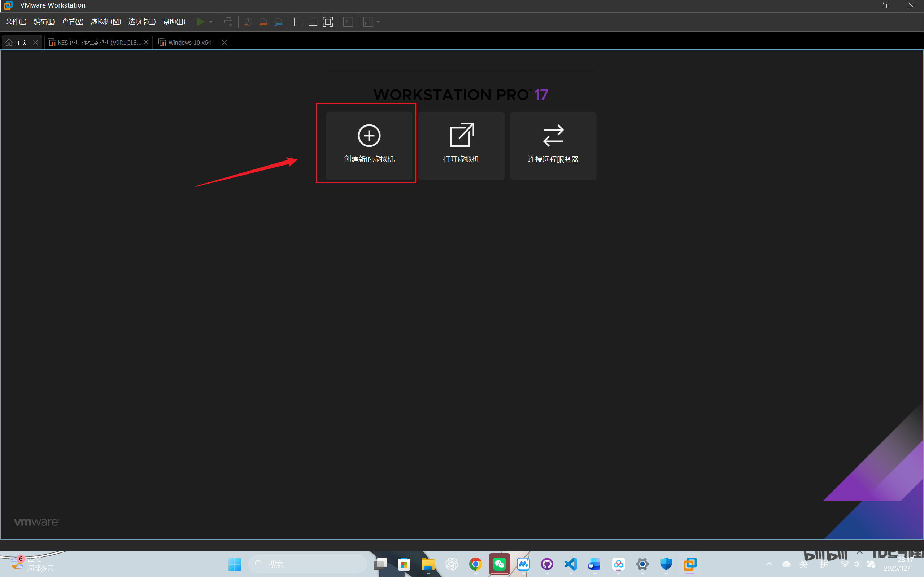Viewport: 924px width, 577px height.
Task: Open Visual Studio Code from taskbar
Action: tap(571, 564)
